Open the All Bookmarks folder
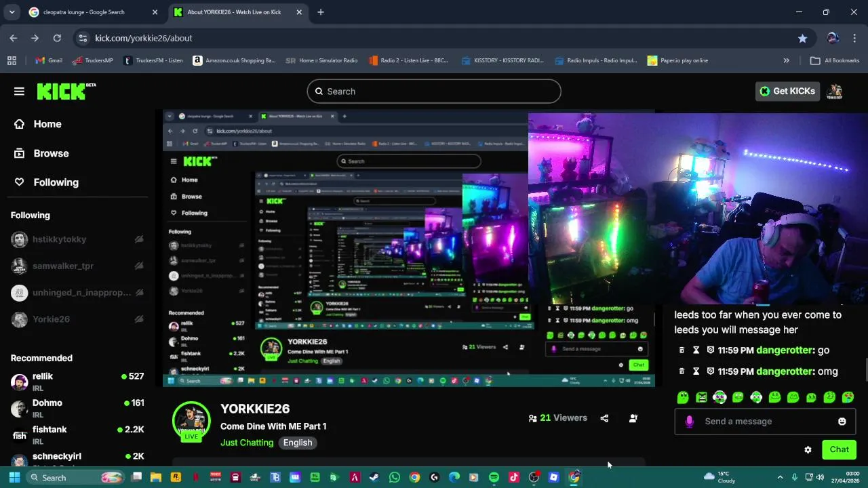 pos(835,60)
